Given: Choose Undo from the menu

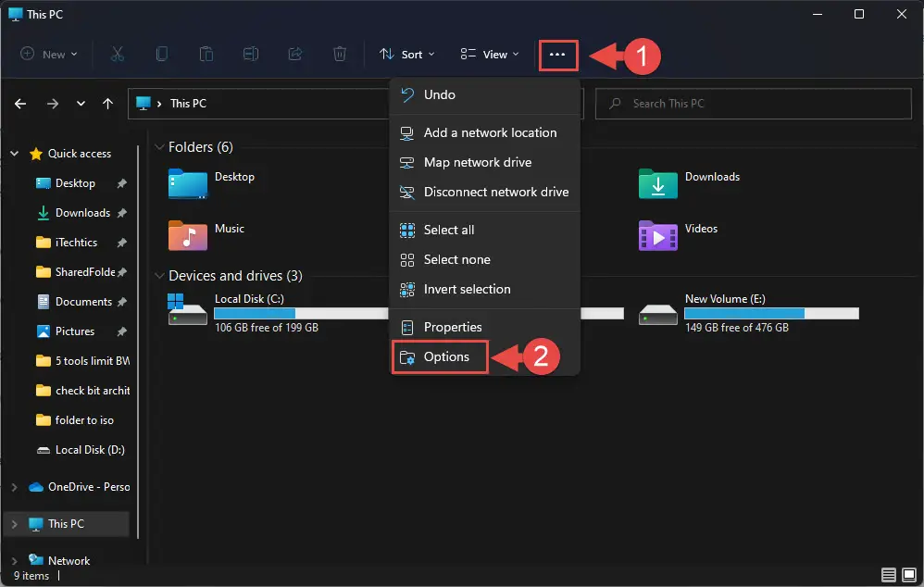Looking at the screenshot, I should tap(484, 94).
